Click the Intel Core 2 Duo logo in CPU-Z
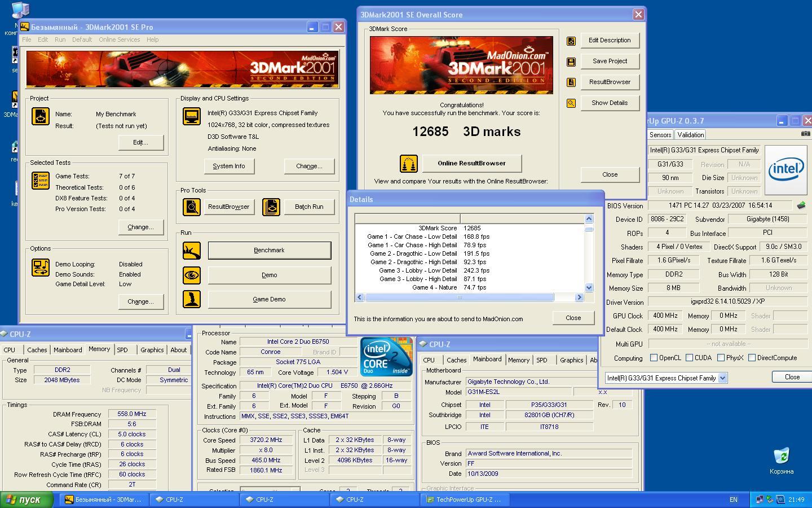The height and width of the screenshot is (508, 812). click(x=386, y=356)
